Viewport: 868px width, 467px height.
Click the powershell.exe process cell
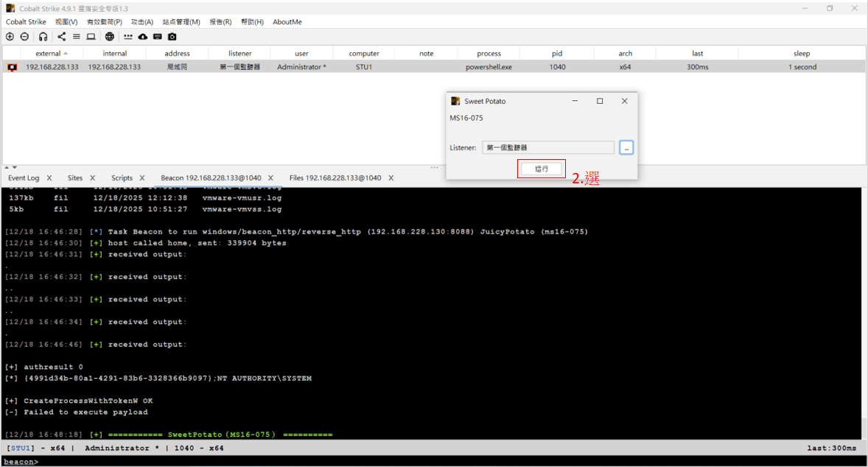point(489,67)
